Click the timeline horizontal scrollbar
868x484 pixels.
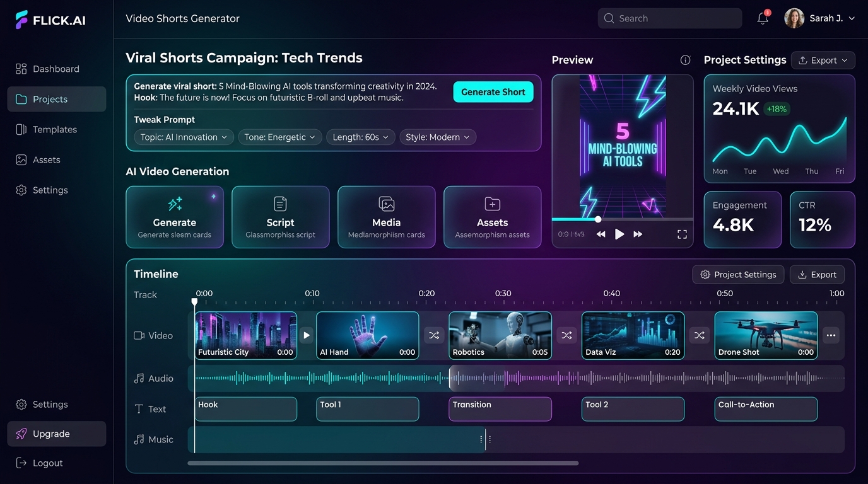[383, 463]
